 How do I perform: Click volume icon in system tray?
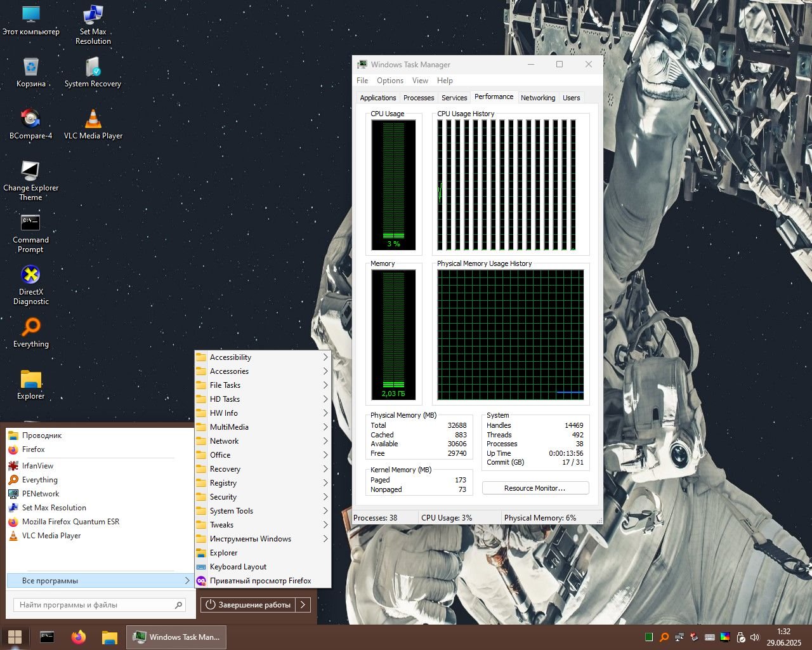point(754,637)
